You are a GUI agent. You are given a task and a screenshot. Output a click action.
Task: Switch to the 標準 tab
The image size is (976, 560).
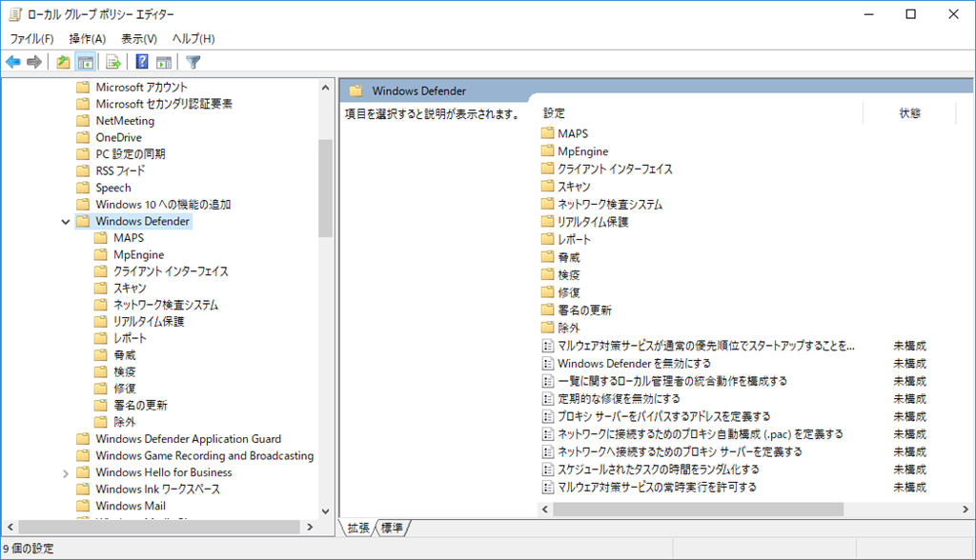coord(392,528)
